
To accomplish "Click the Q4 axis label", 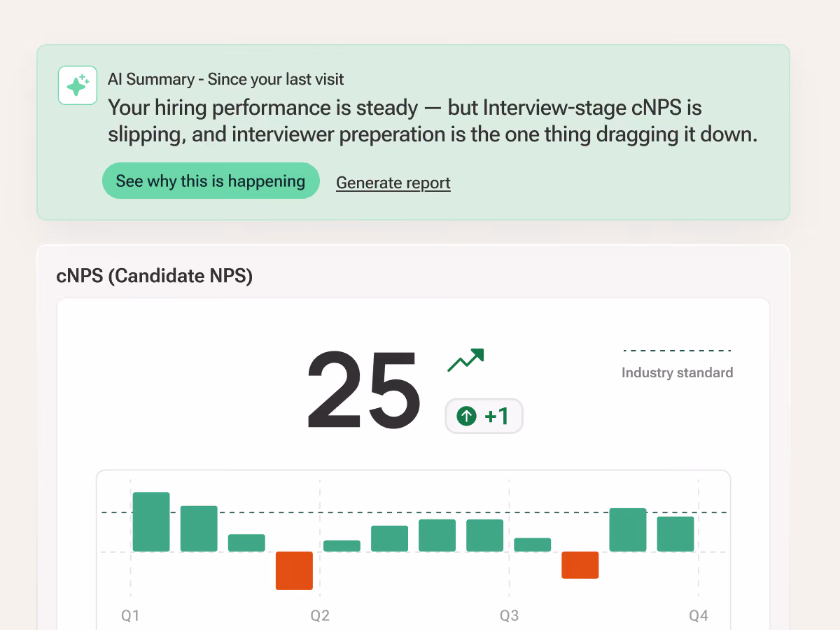I will 699,616.
